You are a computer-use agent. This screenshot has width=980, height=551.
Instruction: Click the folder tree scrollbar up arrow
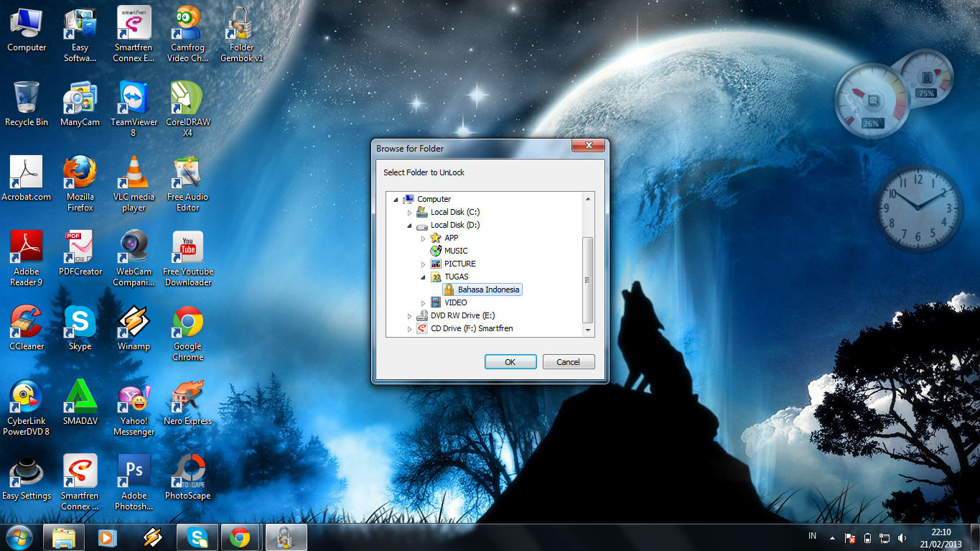click(x=588, y=199)
